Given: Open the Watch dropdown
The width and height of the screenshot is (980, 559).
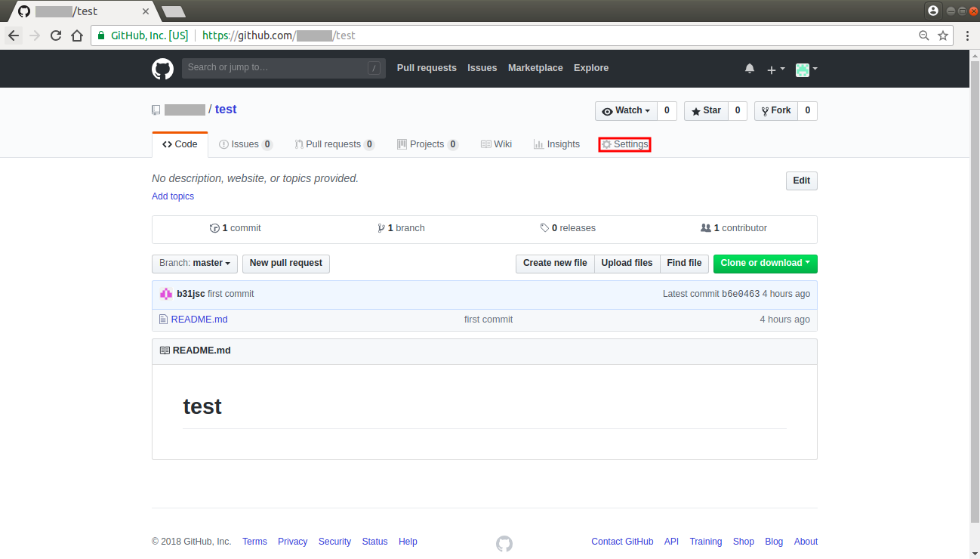Looking at the screenshot, I should click(626, 111).
